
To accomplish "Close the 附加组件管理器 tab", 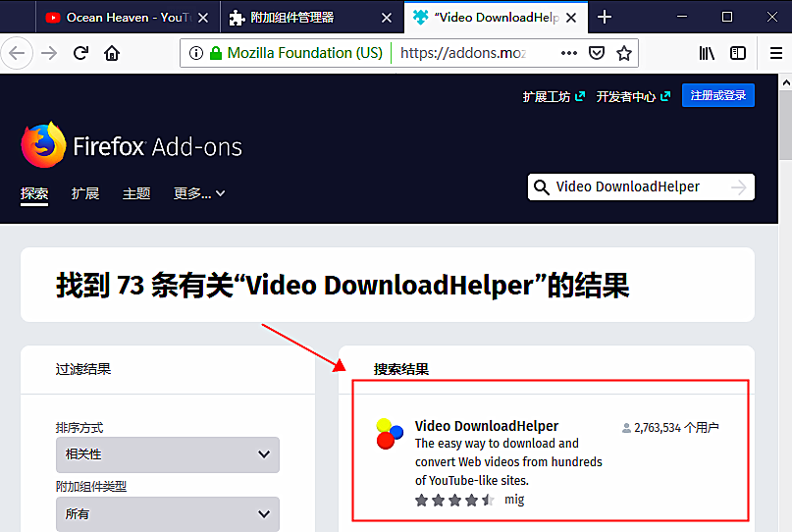I will 387,18.
